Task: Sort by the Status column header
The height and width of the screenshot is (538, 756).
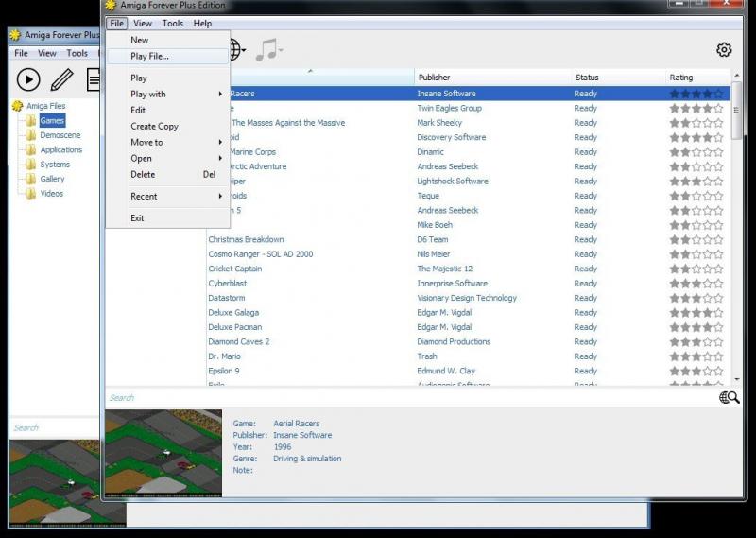Action: pos(619,78)
